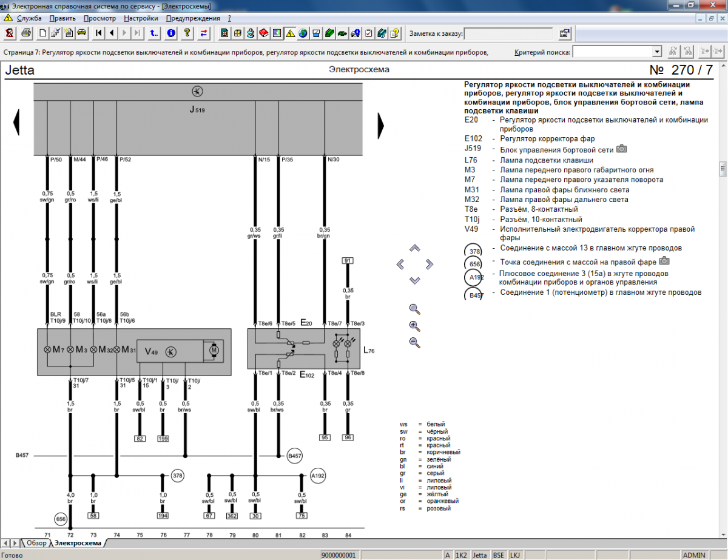Screen dimensions: 728x560
Task: Open photo for ground point 656 on headlight
Action: click(x=664, y=261)
